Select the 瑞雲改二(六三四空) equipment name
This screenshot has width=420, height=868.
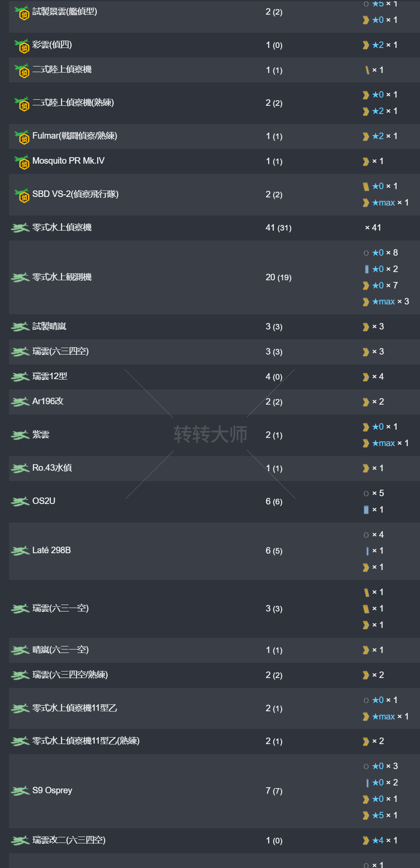[x=69, y=840]
